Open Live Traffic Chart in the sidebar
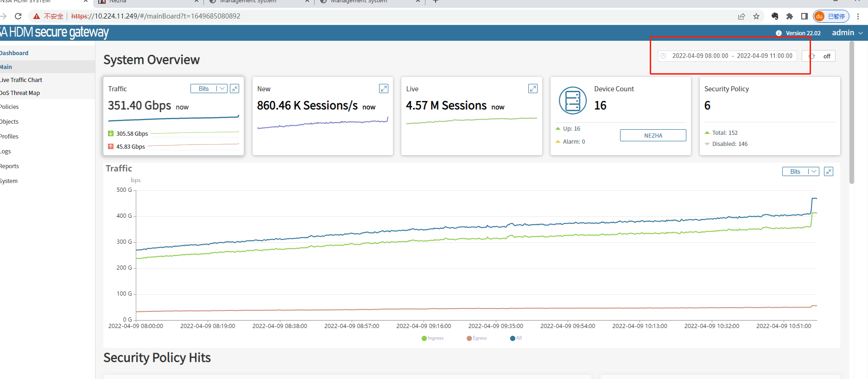 (22, 80)
